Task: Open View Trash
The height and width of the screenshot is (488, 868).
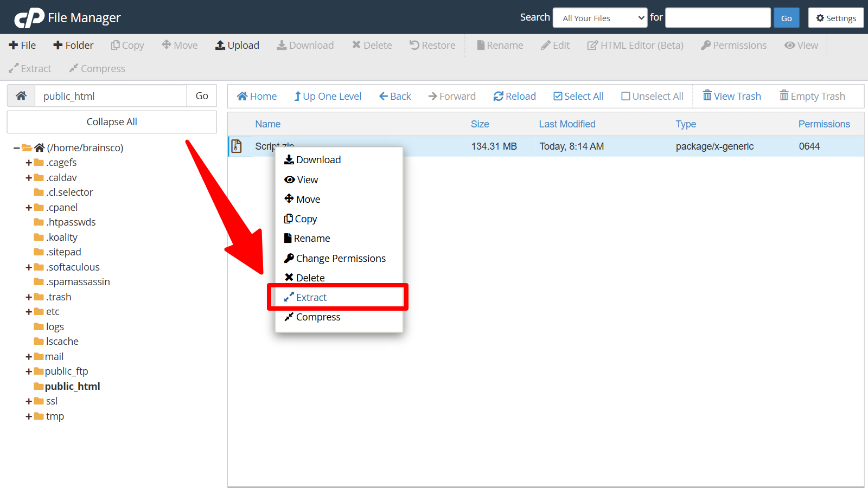Action: tap(732, 96)
